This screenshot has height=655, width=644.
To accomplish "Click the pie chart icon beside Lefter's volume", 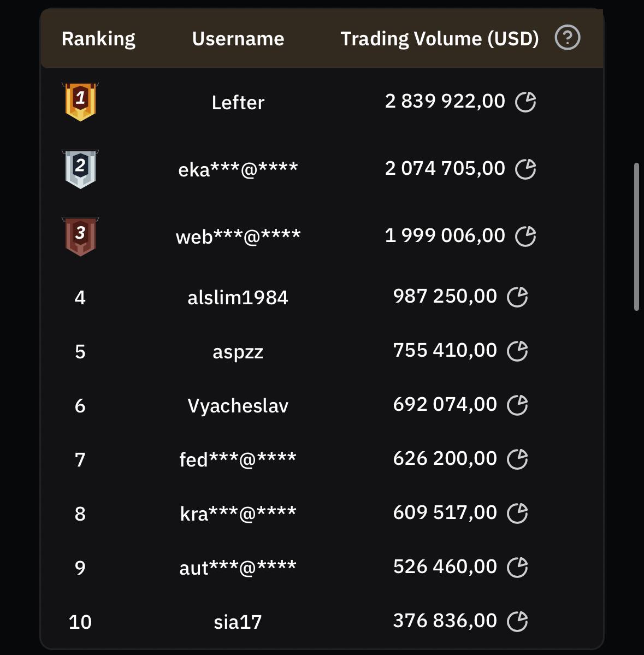I will (525, 102).
